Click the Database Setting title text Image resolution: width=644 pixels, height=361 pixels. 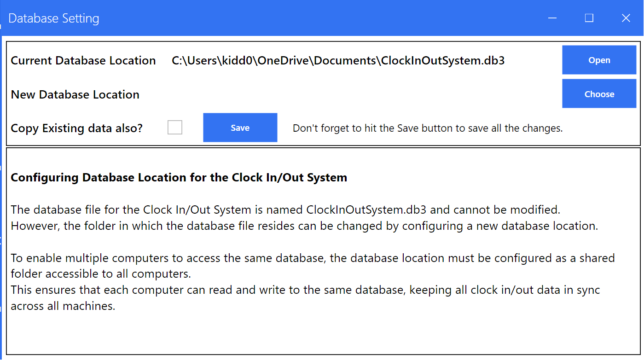53,18
